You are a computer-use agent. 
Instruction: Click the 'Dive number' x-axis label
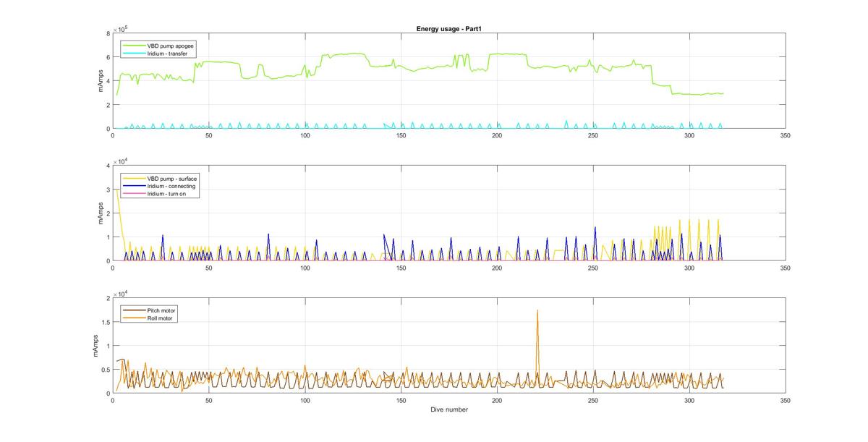point(449,409)
